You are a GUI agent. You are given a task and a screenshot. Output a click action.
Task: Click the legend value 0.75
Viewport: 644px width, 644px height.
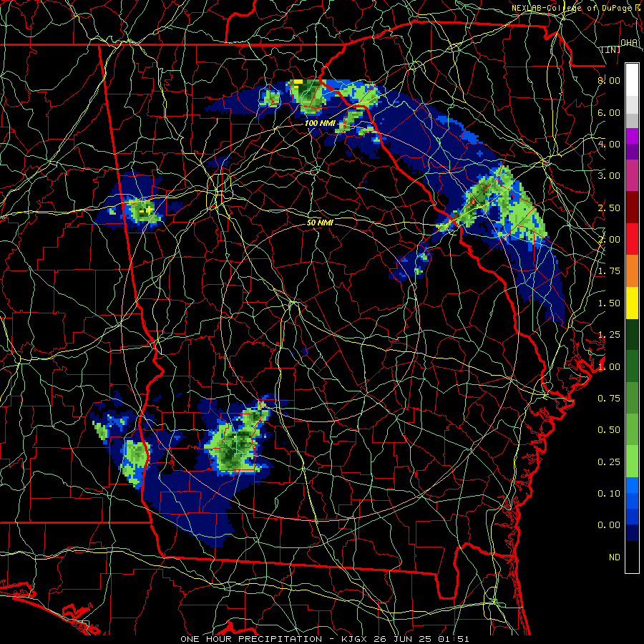pyautogui.click(x=609, y=399)
